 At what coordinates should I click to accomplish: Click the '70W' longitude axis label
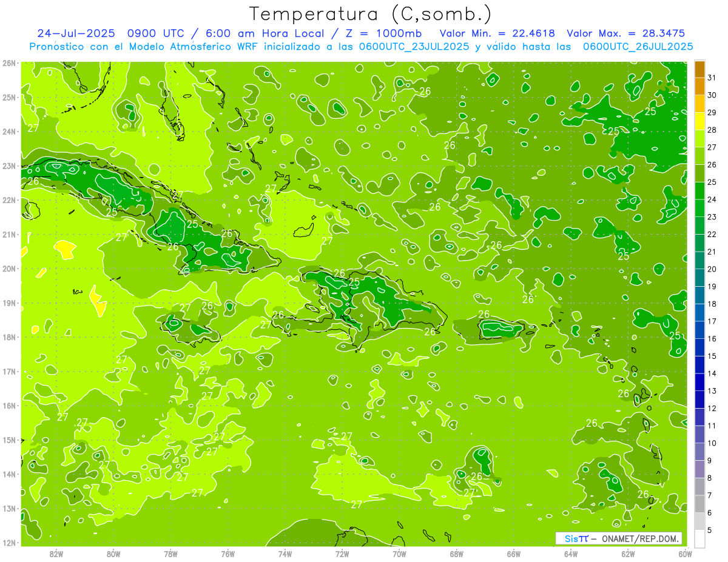pyautogui.click(x=399, y=553)
